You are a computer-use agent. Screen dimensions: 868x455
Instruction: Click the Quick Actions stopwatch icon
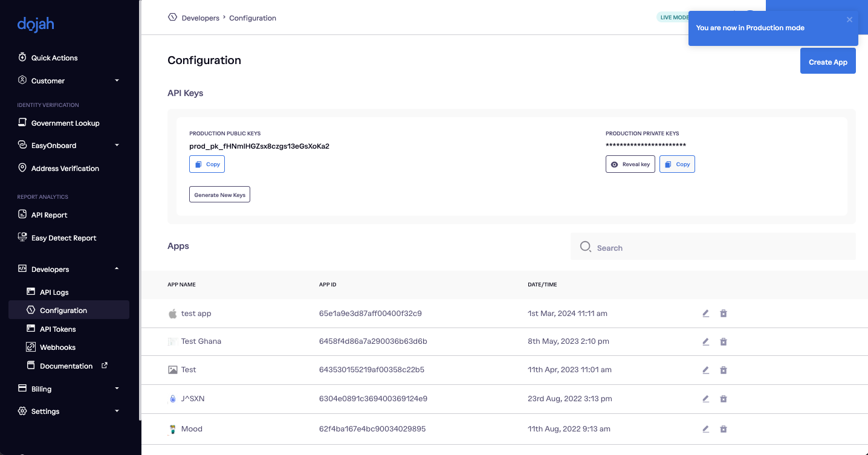[x=22, y=57]
